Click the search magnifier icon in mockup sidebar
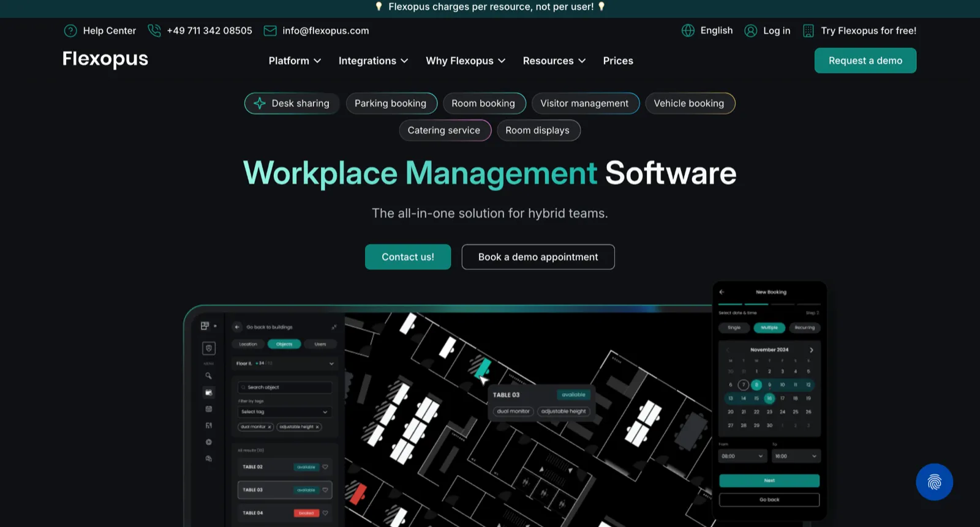 point(208,376)
